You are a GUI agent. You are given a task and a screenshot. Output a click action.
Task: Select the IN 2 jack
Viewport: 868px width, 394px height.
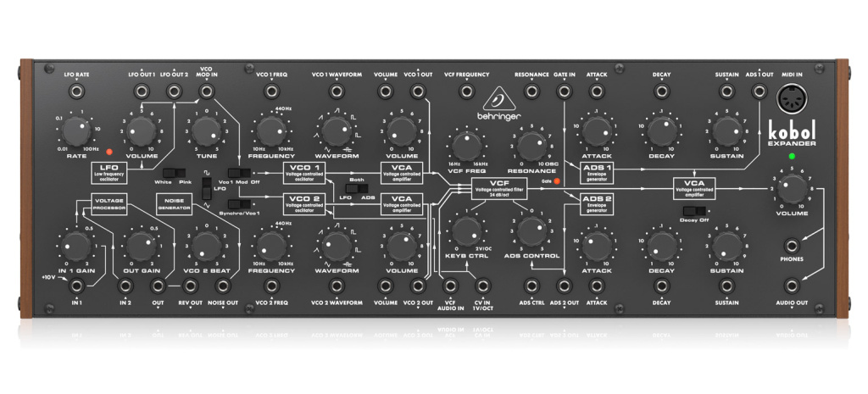125,286
